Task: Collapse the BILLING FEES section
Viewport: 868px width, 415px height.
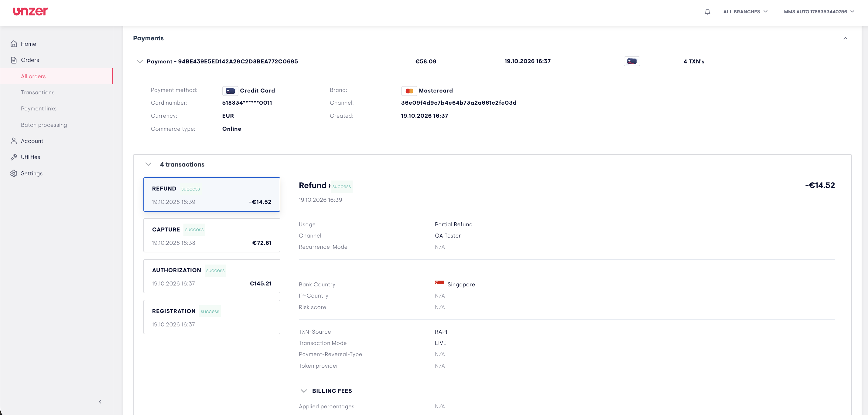Action: 304,391
